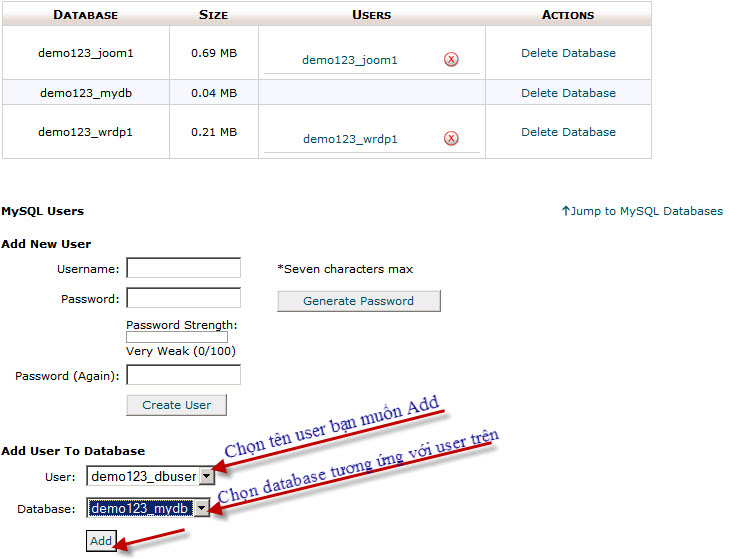This screenshot has width=729, height=559.
Task: Focus the Password (Again) field
Action: tap(184, 375)
